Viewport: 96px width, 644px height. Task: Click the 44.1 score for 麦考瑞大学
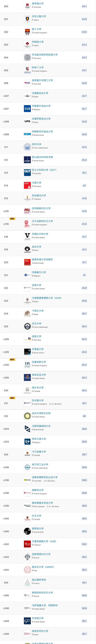[84, 6]
